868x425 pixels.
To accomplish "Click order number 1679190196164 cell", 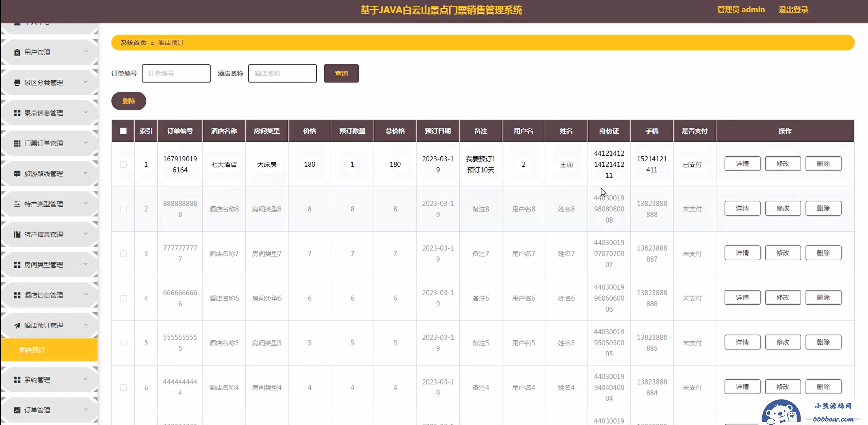I will pos(180,164).
